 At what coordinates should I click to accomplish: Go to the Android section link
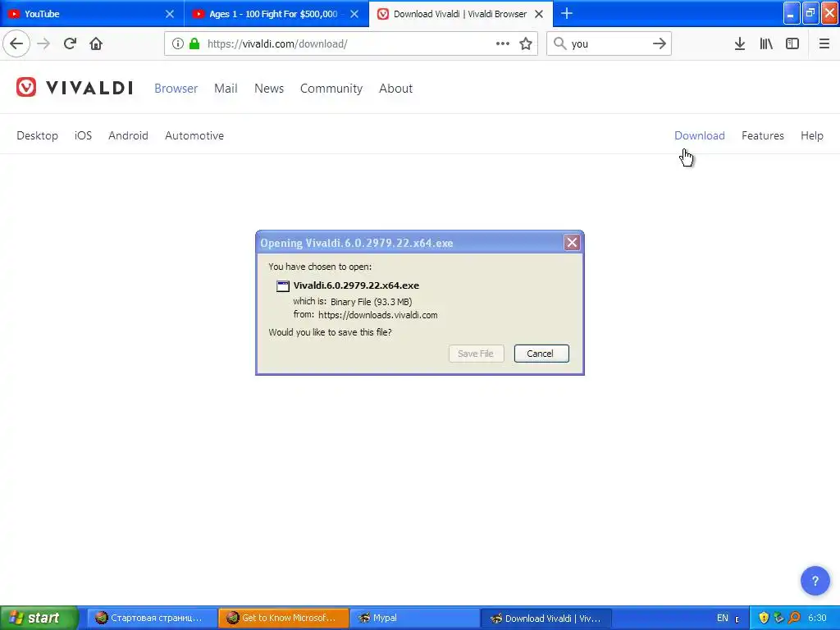coord(128,135)
